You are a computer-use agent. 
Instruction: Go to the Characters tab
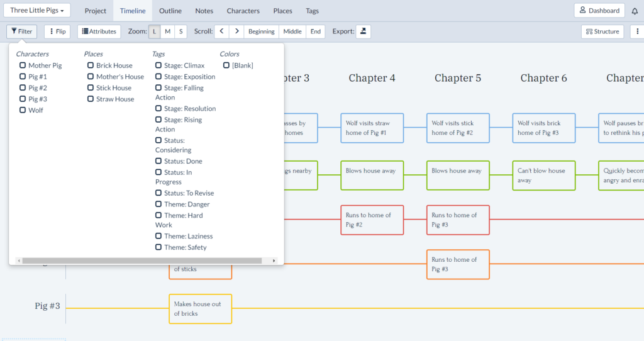coord(243,11)
